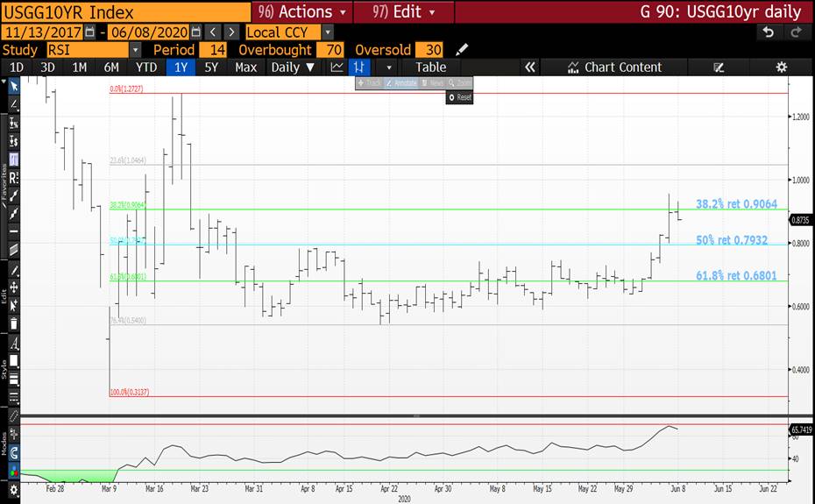The image size is (815, 504).
Task: Select the horizontal line tool
Action: tap(14, 231)
